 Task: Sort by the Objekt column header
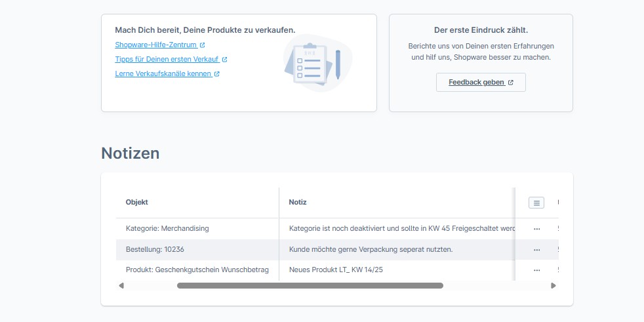pyautogui.click(x=137, y=203)
